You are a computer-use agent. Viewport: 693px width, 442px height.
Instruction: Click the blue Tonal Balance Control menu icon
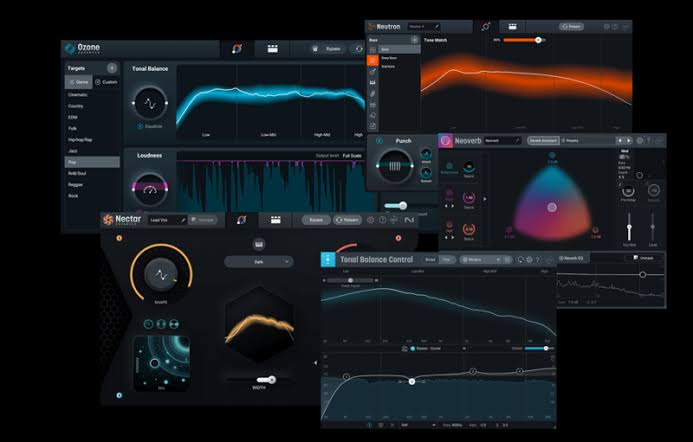coord(328,260)
